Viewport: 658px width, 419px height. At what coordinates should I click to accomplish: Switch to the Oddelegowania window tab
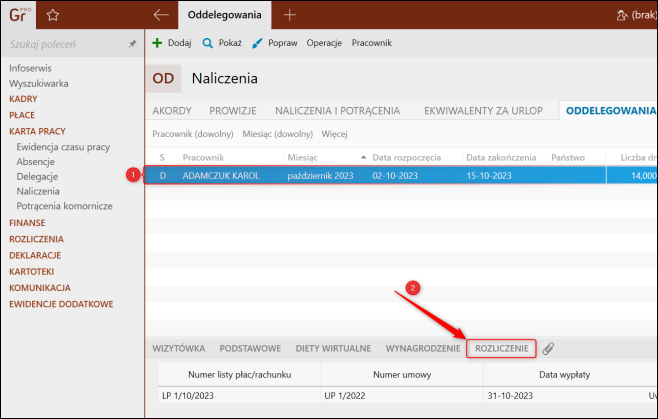coord(225,15)
